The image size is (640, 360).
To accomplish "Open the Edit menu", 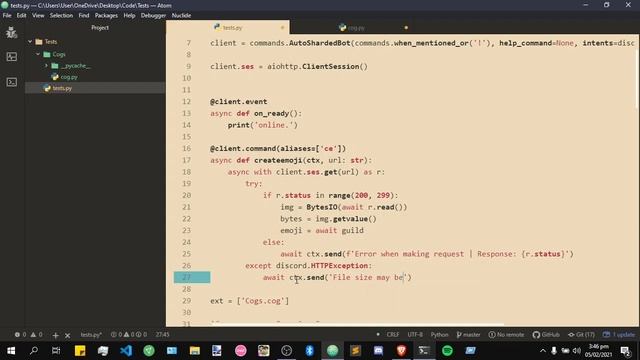I will pos(21,16).
